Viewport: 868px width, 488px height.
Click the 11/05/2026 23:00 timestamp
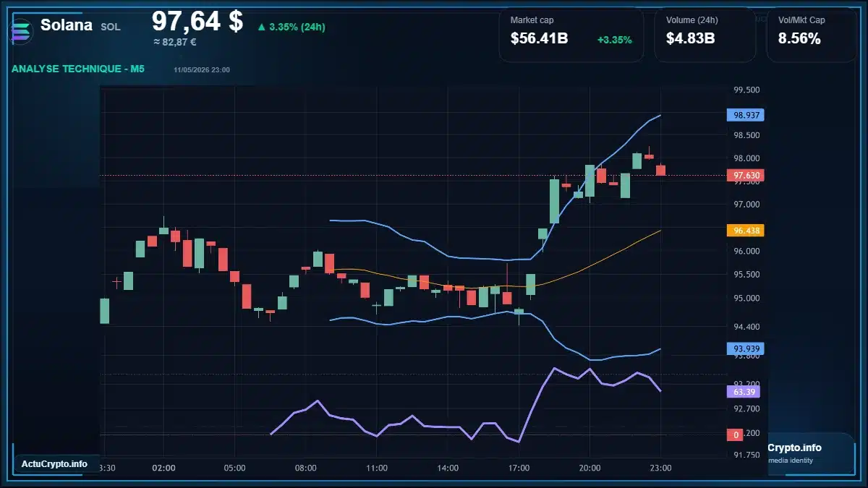point(202,69)
